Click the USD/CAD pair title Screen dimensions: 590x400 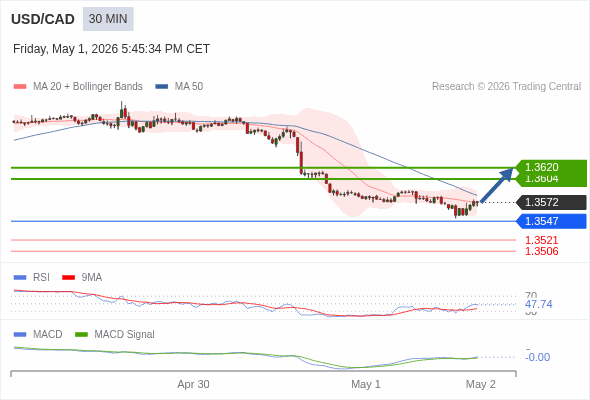point(43,19)
